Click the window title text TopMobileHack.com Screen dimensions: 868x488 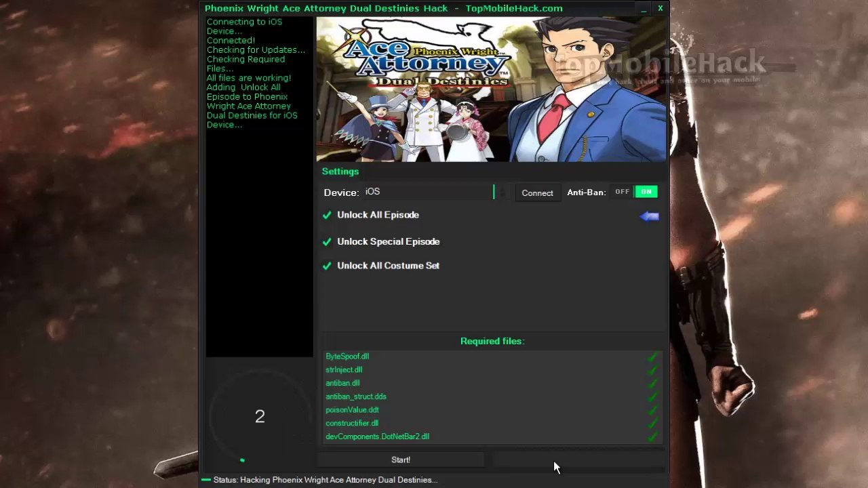click(514, 8)
